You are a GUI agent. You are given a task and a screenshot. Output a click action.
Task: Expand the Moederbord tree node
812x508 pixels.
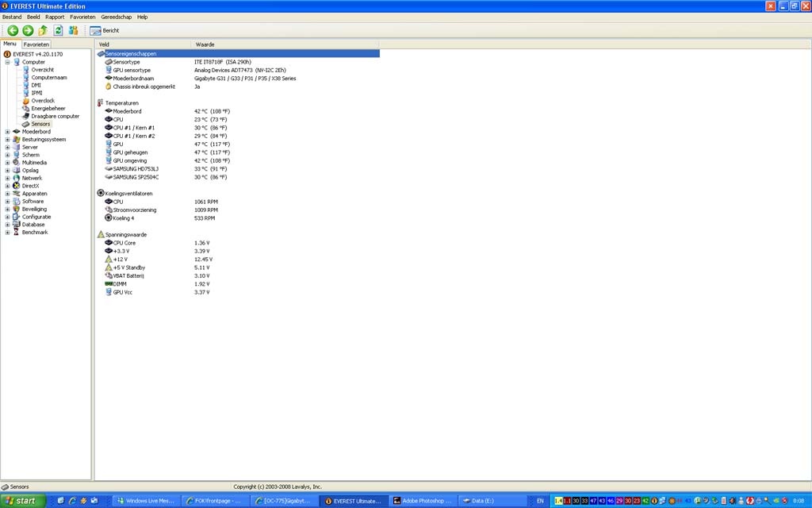(7, 132)
